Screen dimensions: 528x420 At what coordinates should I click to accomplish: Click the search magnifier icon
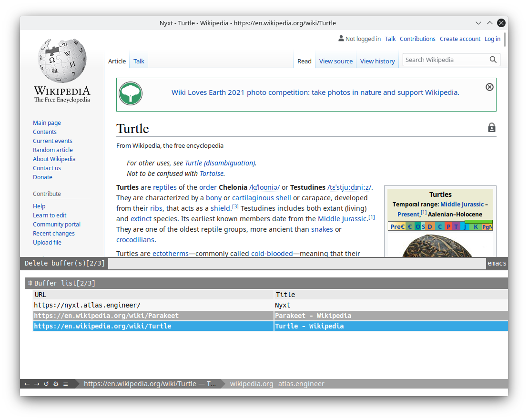tap(493, 60)
